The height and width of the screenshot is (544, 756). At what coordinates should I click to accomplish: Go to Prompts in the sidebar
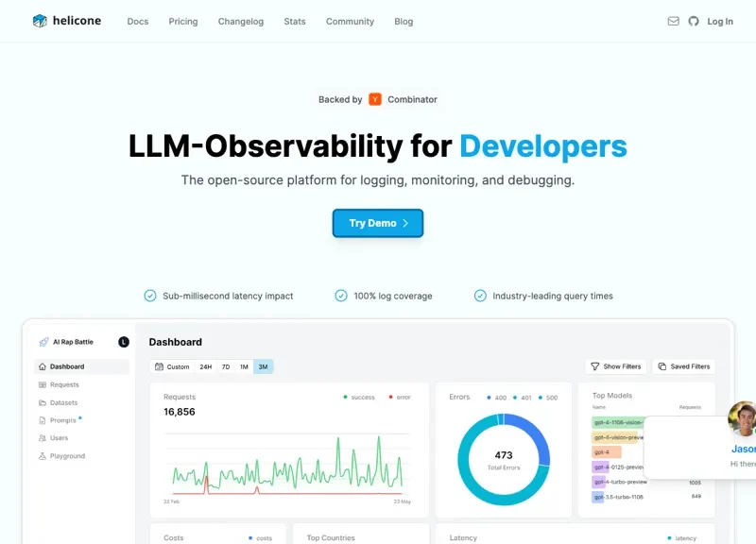tap(81, 420)
